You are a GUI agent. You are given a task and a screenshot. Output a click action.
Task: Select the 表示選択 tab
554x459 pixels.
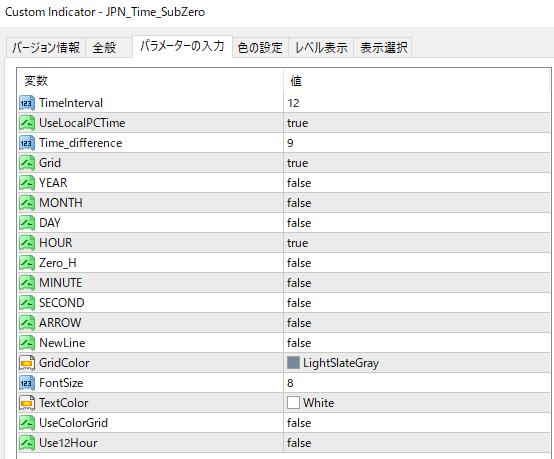[383, 47]
